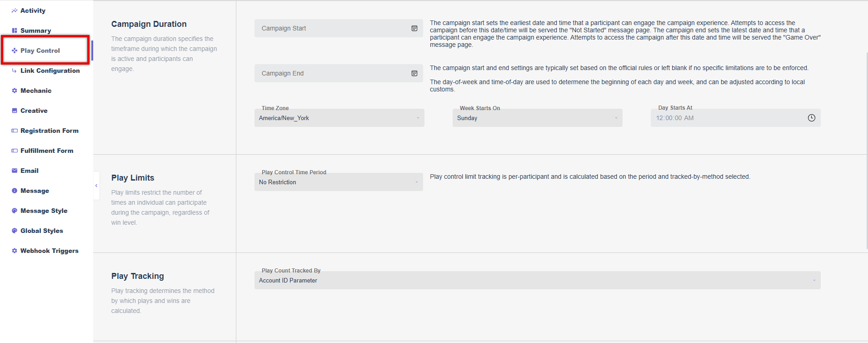Open the Time Zone dropdown
Viewport: 868px width, 343px height.
(339, 118)
